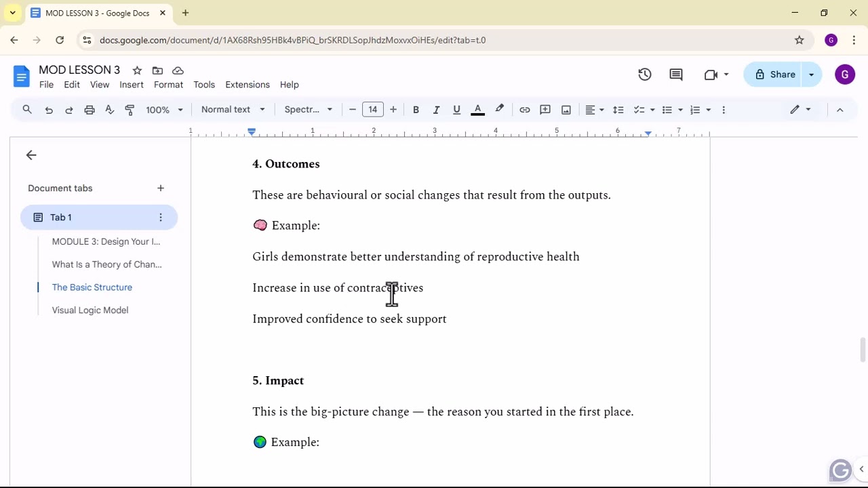Jump to MODULE 3 outline heading
Image resolution: width=868 pixels, height=488 pixels.
pos(106,241)
